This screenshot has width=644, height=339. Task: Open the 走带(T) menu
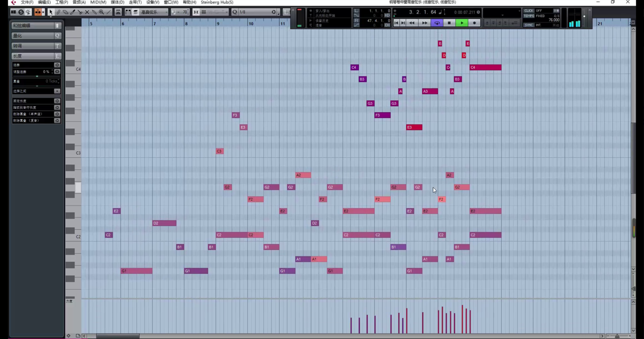click(x=135, y=2)
